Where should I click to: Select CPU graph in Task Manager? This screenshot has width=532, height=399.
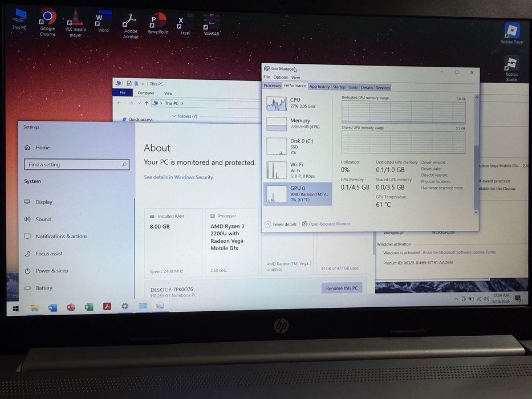pos(298,103)
